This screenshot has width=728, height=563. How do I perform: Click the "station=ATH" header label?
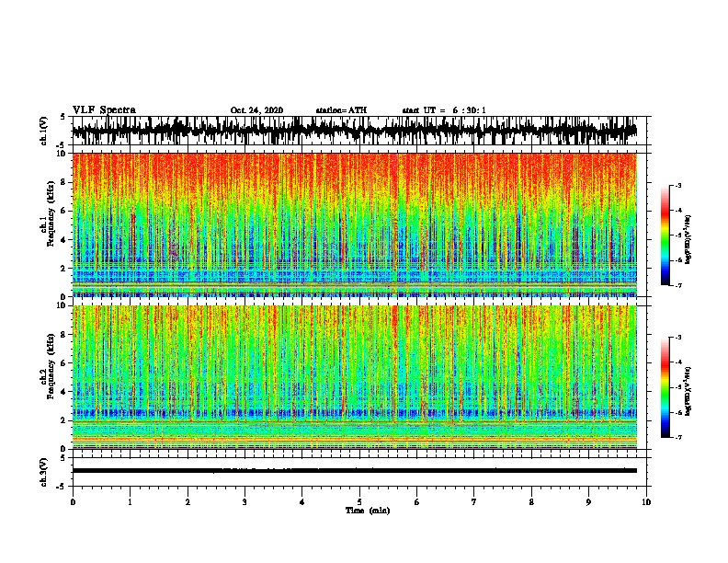[x=341, y=110]
